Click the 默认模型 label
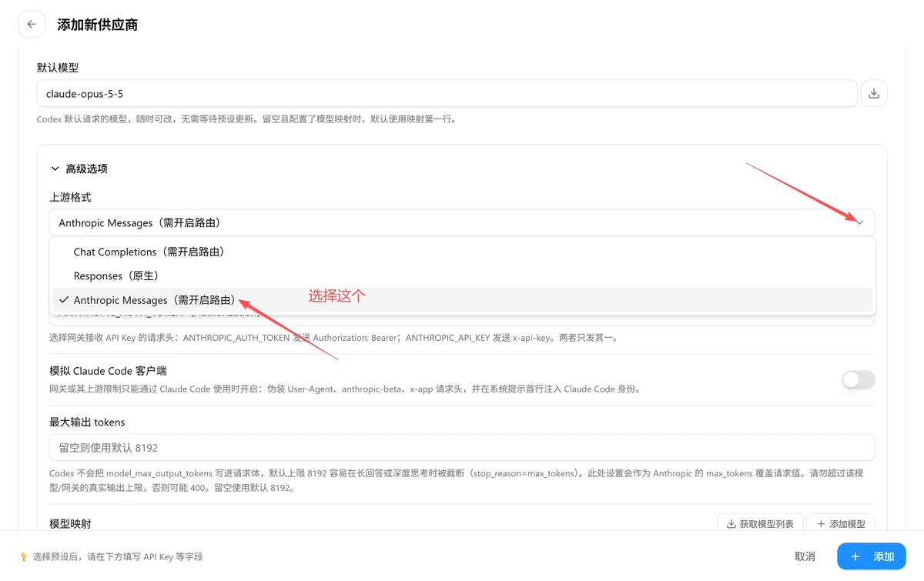 coord(58,68)
